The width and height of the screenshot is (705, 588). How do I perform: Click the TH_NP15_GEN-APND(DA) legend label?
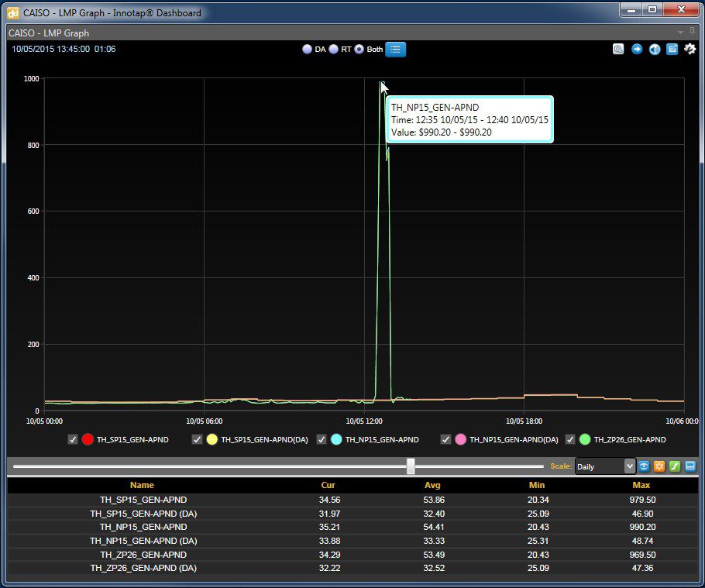514,440
